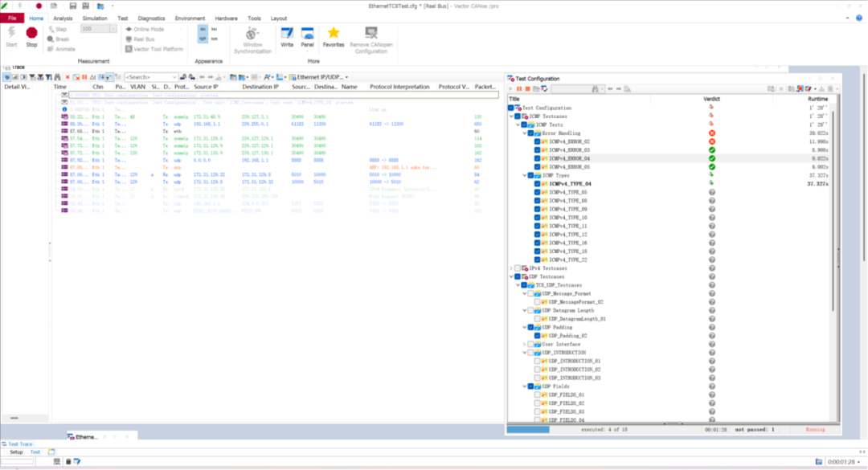Image resolution: width=868 pixels, height=470 pixels.
Task: Click the unknown verdict icon of ICMPv4_TYPE_05
Action: coord(712,192)
